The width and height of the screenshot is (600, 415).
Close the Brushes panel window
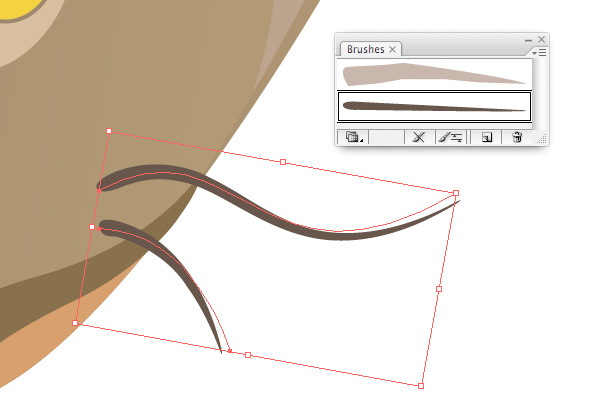[541, 39]
